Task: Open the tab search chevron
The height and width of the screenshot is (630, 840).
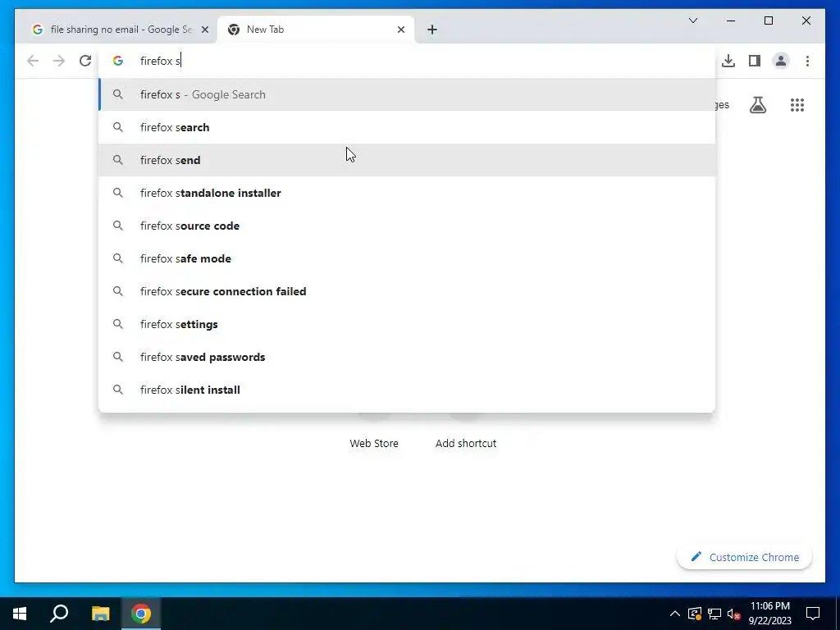Action: pyautogui.click(x=692, y=21)
